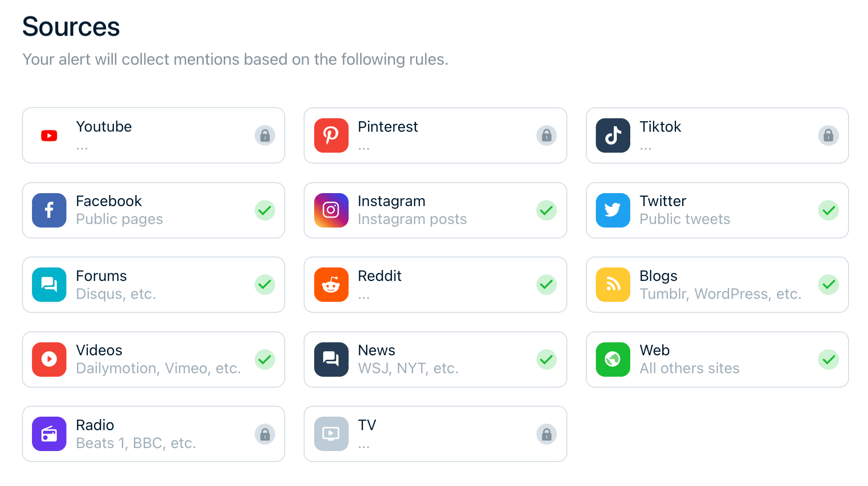The image size is (868, 486).
Task: Click the Pinterest logo icon
Action: (x=331, y=135)
